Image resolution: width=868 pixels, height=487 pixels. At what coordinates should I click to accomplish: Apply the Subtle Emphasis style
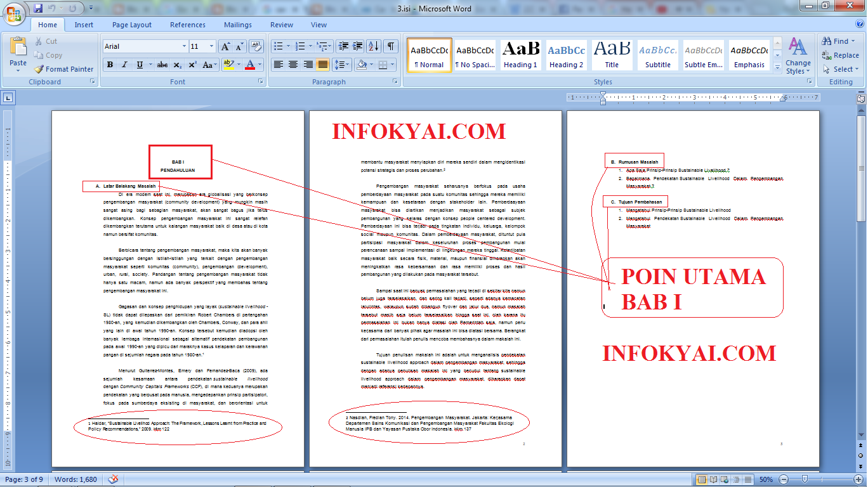point(704,55)
